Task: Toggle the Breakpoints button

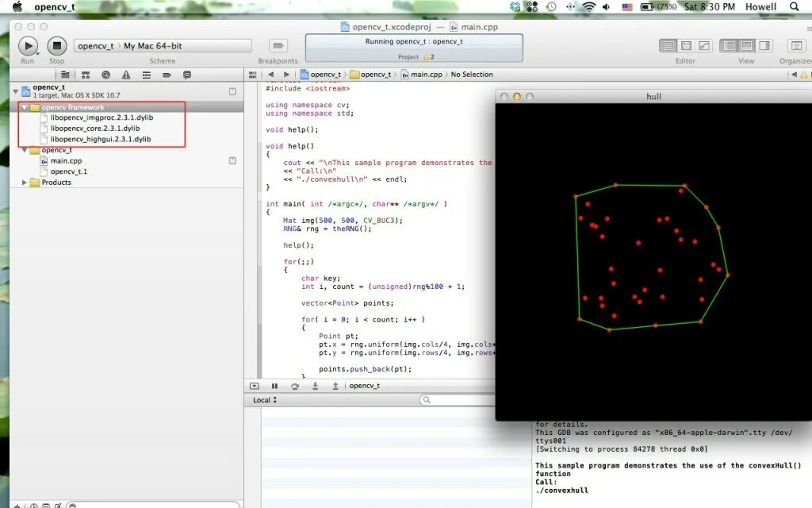Action: [x=278, y=45]
